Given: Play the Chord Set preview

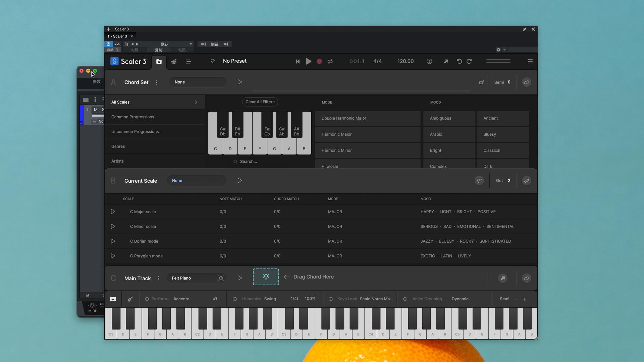Looking at the screenshot, I should click(239, 82).
